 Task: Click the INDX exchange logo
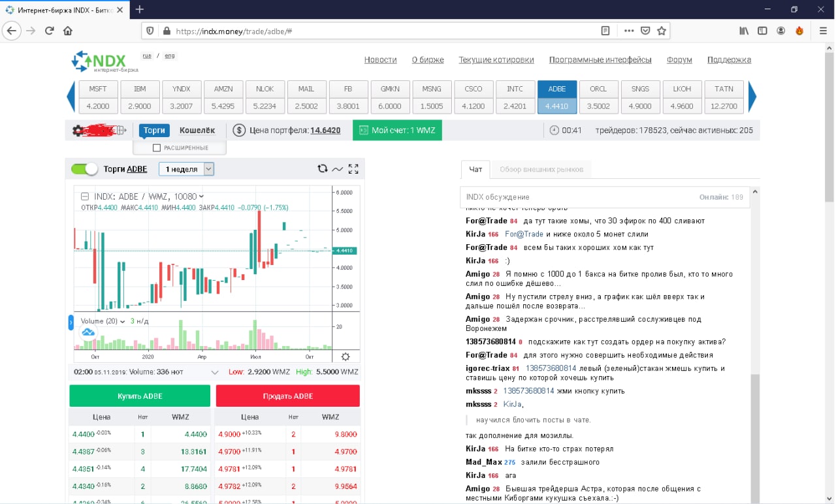point(105,61)
